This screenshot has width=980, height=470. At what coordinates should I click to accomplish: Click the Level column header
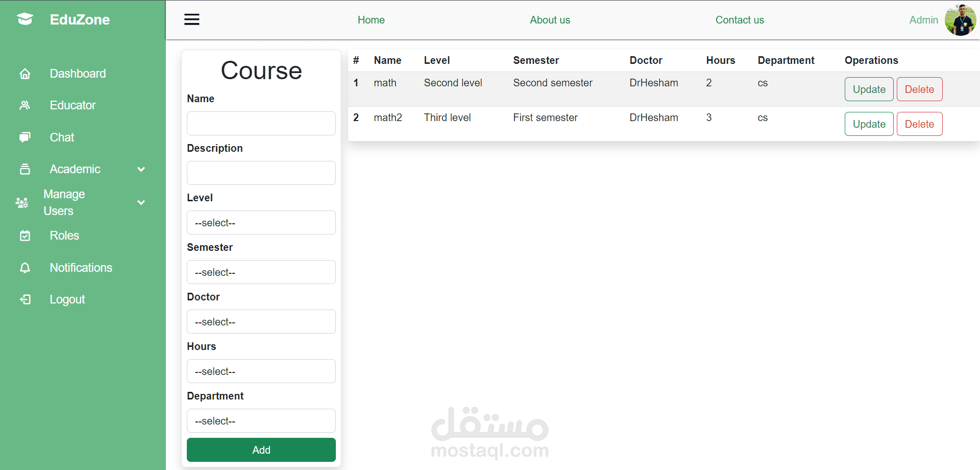(437, 60)
